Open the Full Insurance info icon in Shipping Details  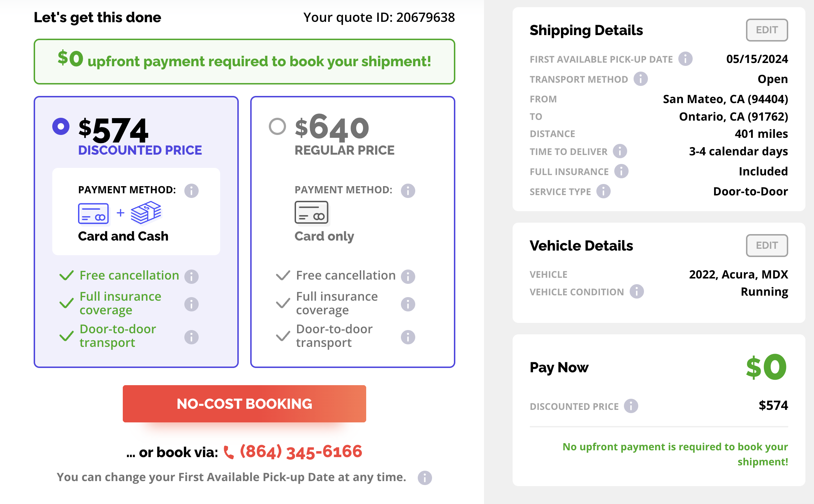click(621, 171)
